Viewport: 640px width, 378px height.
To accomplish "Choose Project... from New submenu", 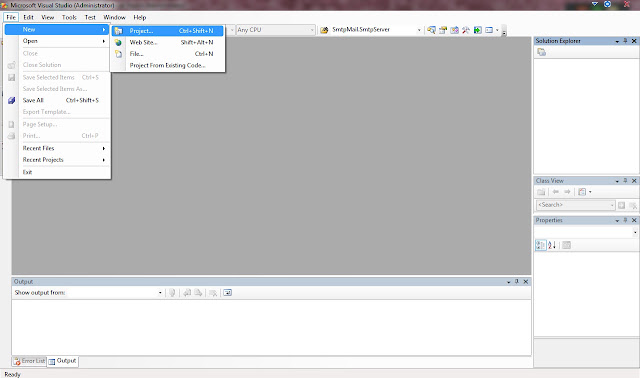I will (167, 31).
